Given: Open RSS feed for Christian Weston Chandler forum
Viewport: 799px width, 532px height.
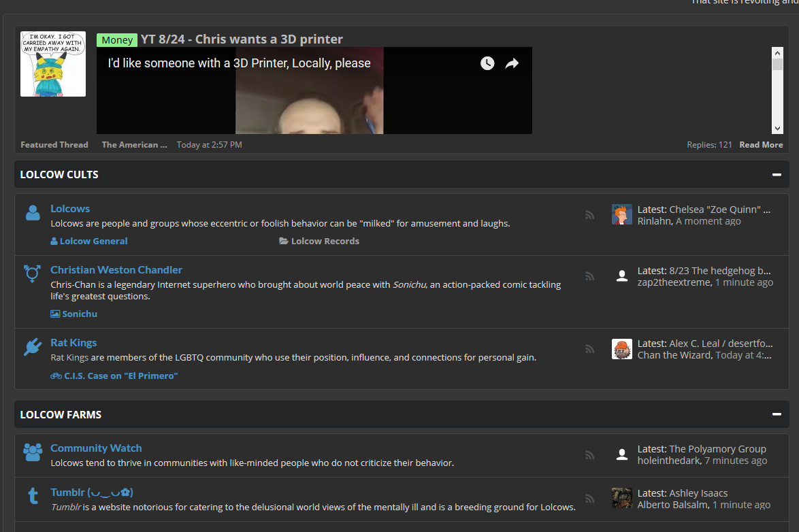Looking at the screenshot, I should point(589,276).
